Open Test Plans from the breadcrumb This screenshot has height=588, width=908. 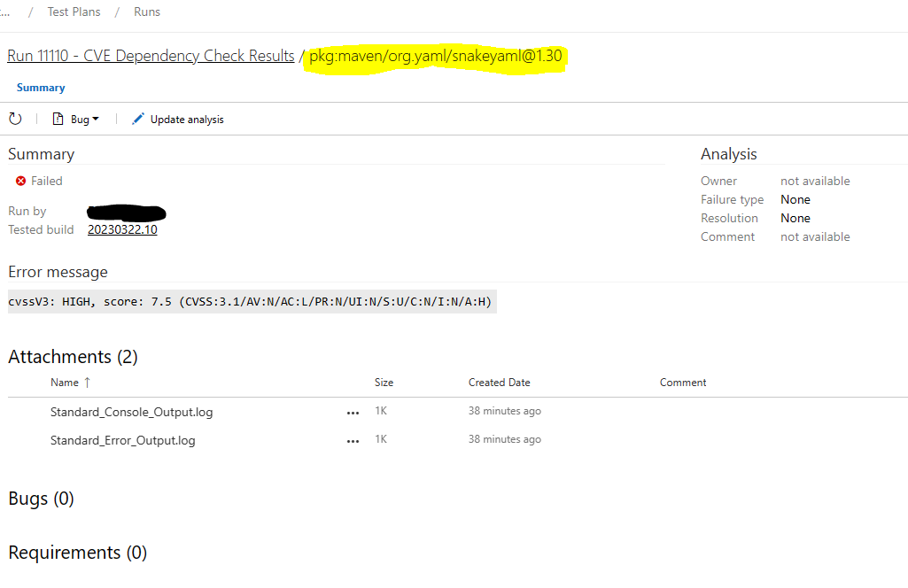[x=74, y=12]
